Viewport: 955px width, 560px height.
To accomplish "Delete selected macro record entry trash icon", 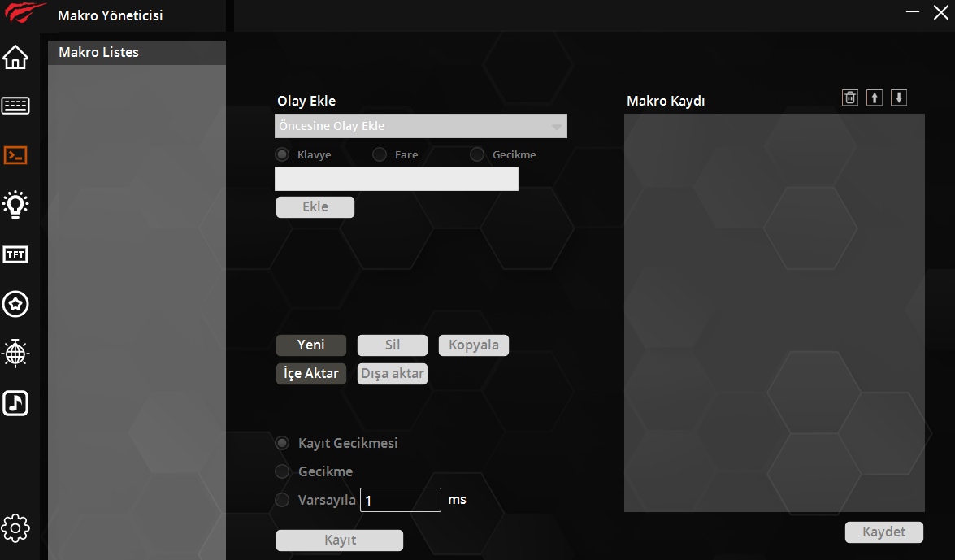I will [850, 98].
